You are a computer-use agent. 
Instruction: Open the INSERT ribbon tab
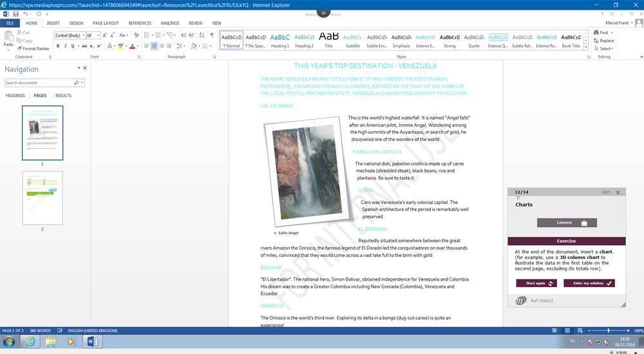(x=53, y=23)
